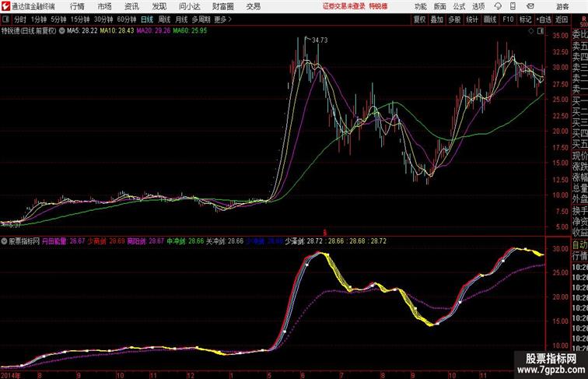This screenshot has height=379, width=588.
Task: Switch to 分时 chart period
Action: 20,19
